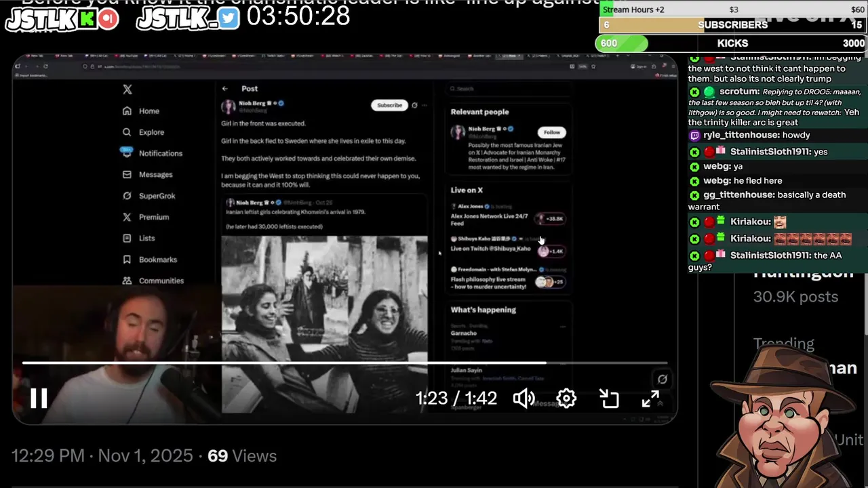The height and width of the screenshot is (488, 868).
Task: Open the video settings gear
Action: pos(566,399)
